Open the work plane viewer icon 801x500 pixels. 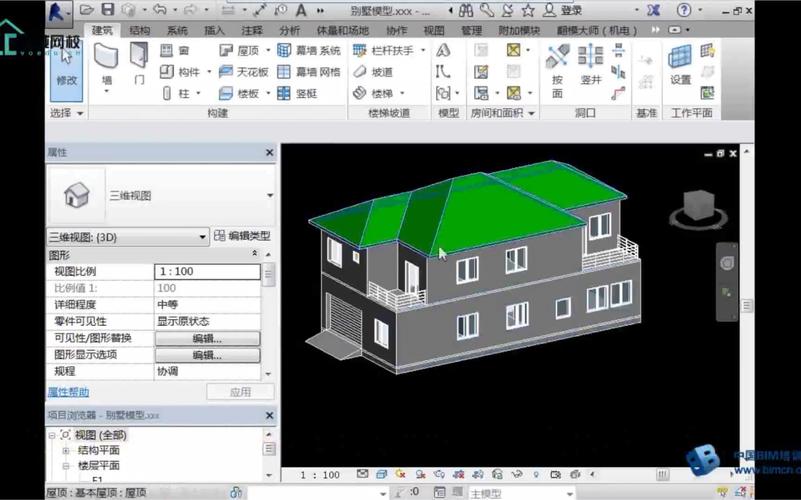click(708, 93)
